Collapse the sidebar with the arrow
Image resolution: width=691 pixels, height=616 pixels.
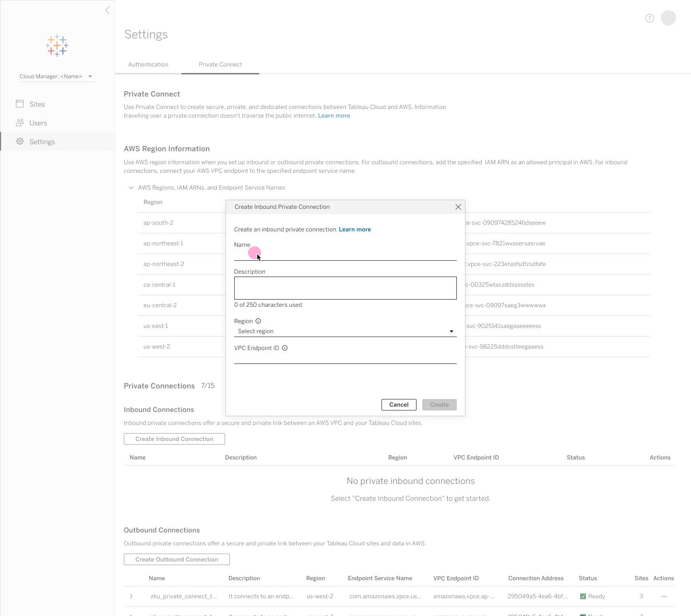tap(107, 10)
